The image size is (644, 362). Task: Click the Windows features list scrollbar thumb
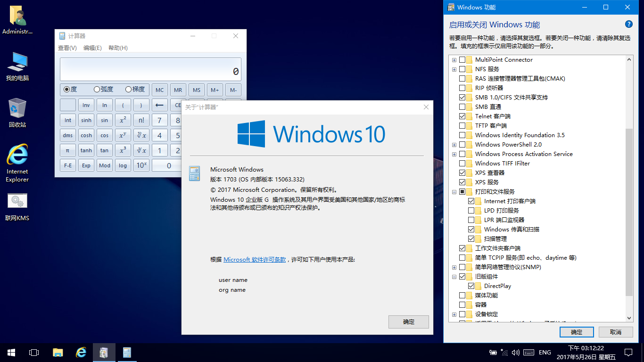point(629,212)
